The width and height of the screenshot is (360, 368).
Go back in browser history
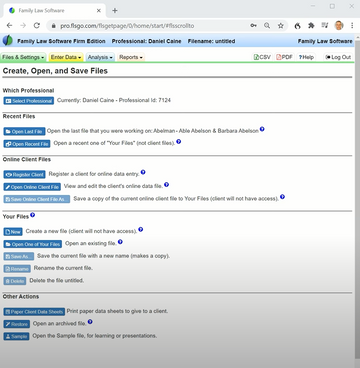[9, 26]
